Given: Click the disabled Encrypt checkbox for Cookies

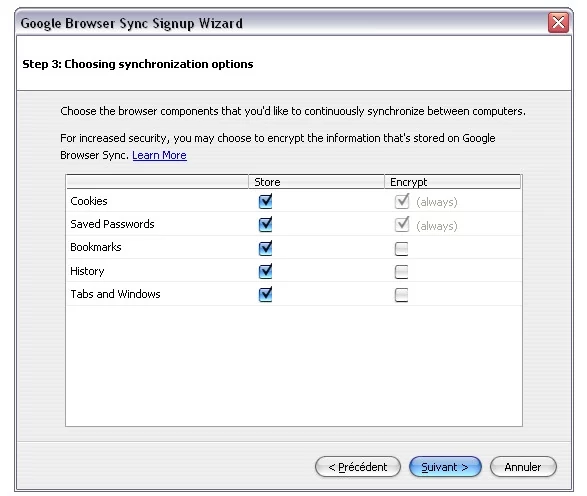Looking at the screenshot, I should click(x=402, y=201).
